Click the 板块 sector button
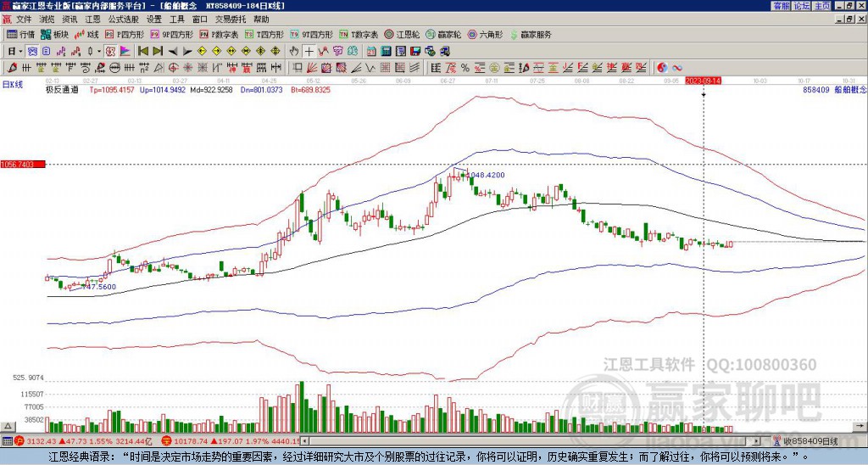This screenshot has height=465, width=868. click(x=54, y=34)
